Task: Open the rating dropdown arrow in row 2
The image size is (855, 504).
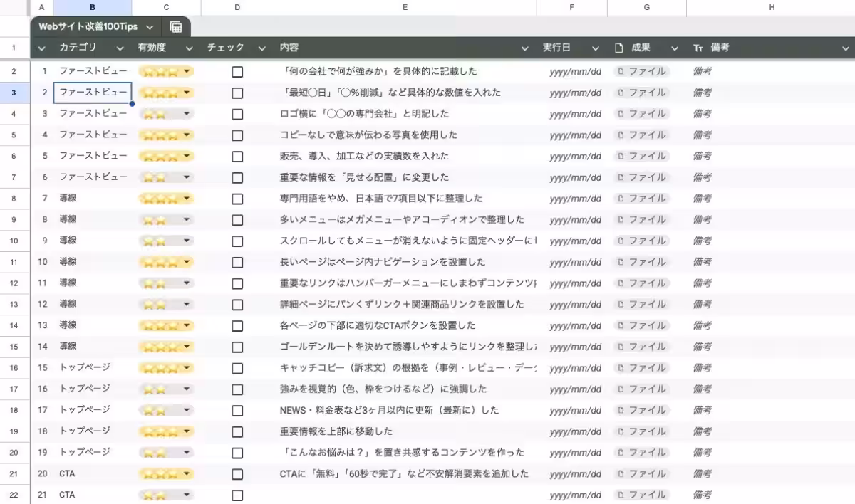Action: pyautogui.click(x=186, y=71)
